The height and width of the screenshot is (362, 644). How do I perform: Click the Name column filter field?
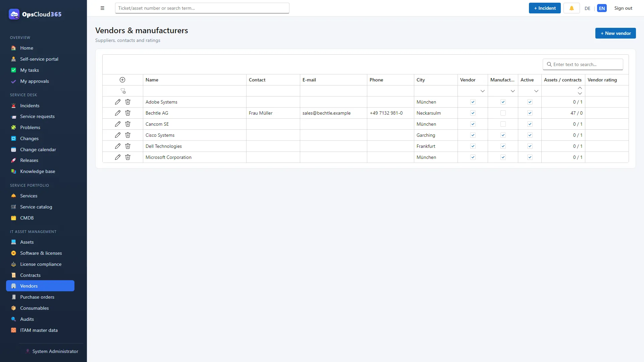click(195, 91)
